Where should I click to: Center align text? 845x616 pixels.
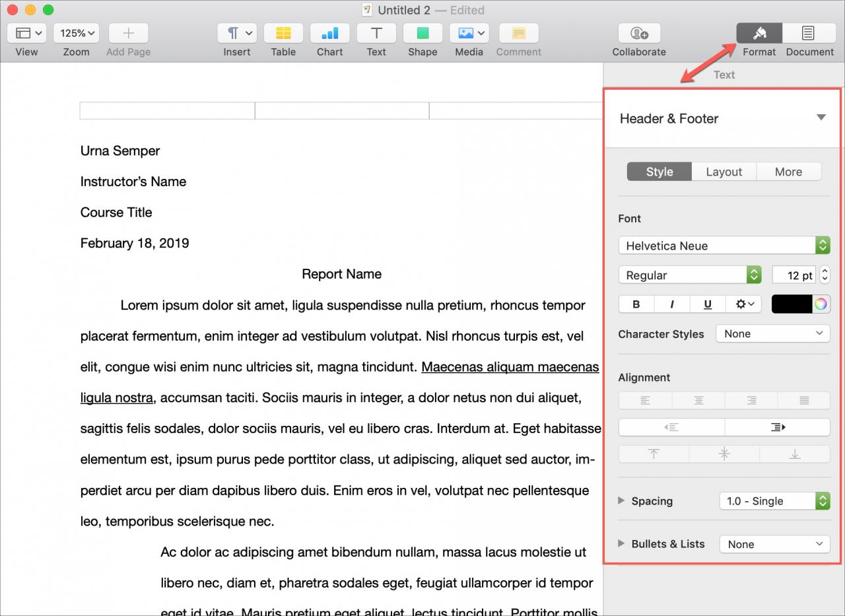(x=698, y=400)
